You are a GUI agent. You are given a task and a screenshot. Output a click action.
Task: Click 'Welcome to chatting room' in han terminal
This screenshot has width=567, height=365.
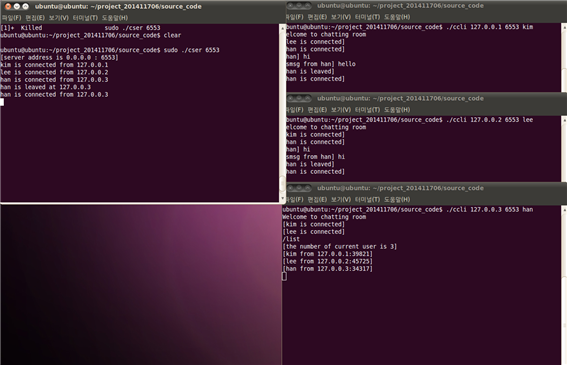pos(324,217)
